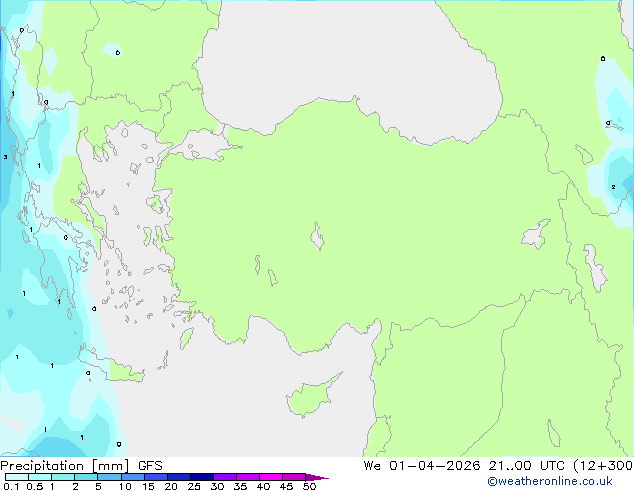Select the 10–15 mm legend swatch
Screen dimensions: 634x490
132,477
